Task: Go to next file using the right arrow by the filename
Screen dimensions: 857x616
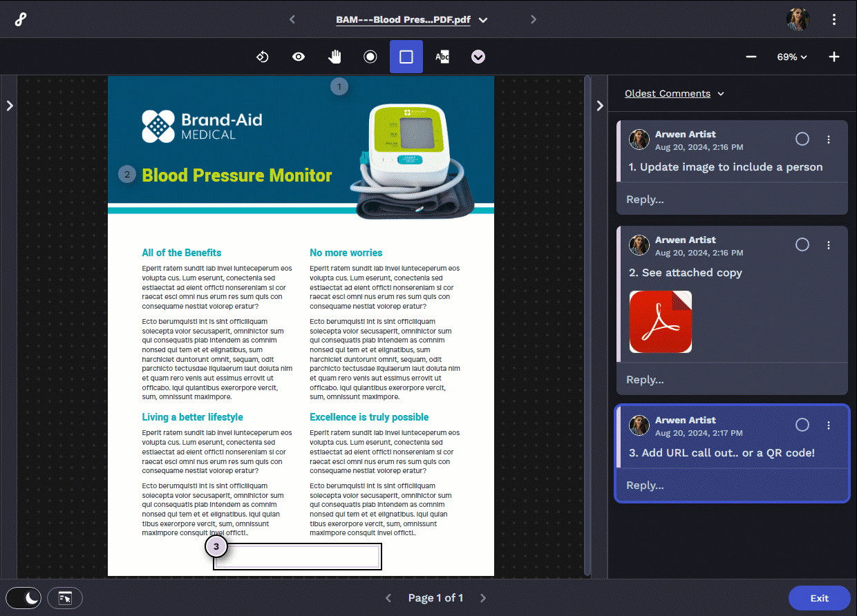Action: tap(534, 19)
